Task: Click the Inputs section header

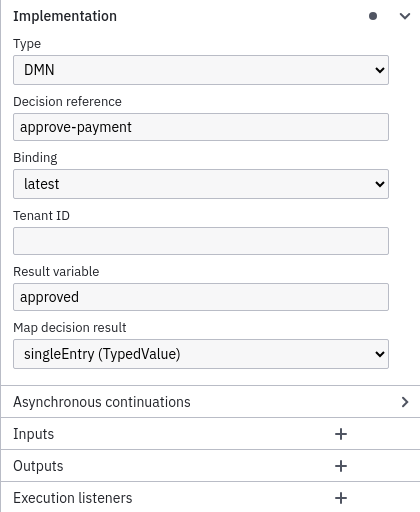Action: tap(34, 434)
